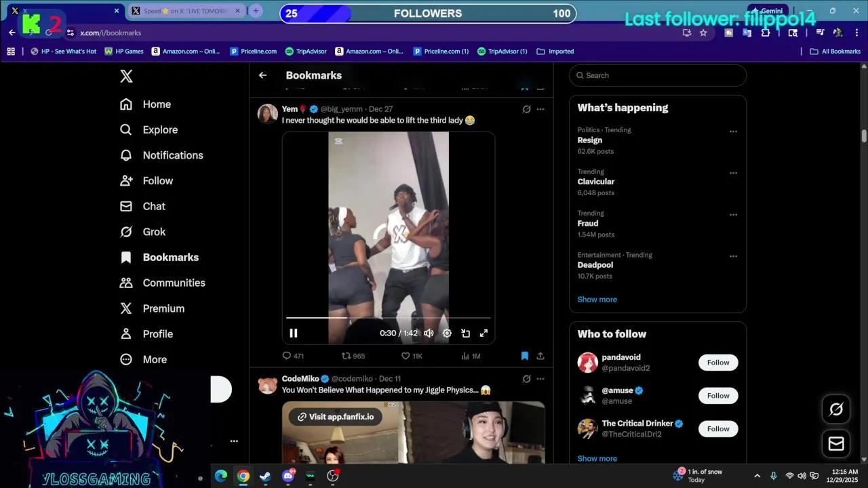Open account menu three dots

point(234,441)
